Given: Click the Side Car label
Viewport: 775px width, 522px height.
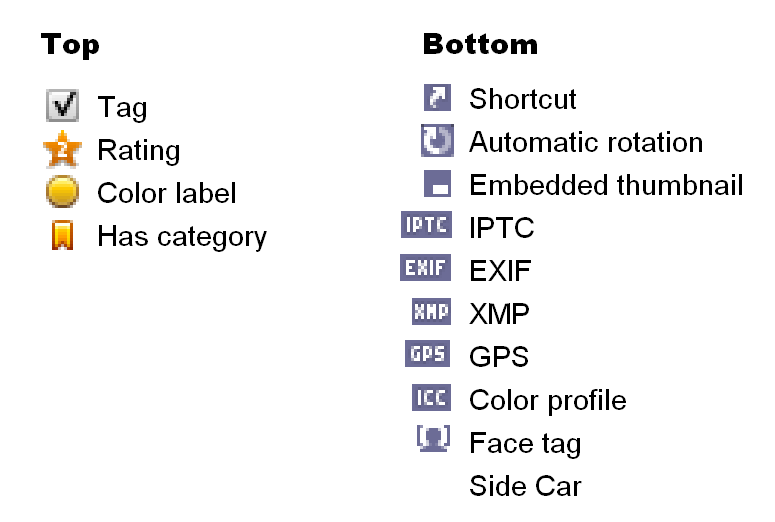Looking at the screenshot, I should click(525, 487).
